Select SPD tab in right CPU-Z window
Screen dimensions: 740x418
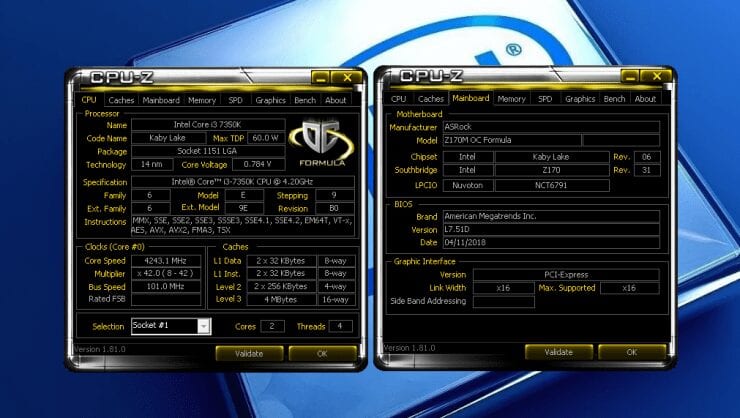545,99
